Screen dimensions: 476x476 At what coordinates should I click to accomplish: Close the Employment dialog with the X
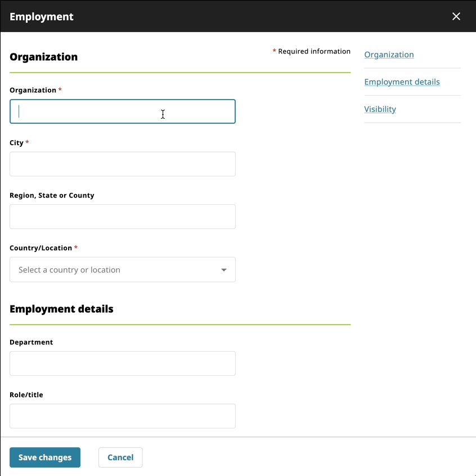click(x=456, y=16)
